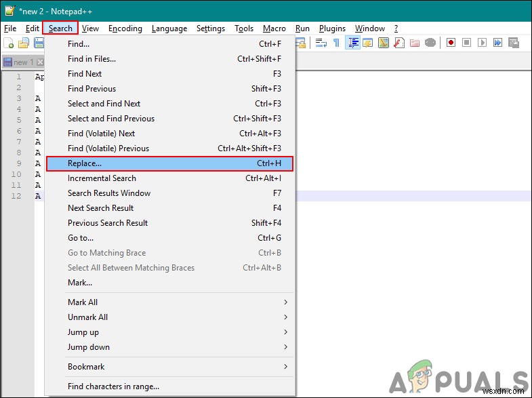This screenshot has width=532, height=398.
Task: Select Incremental Search
Action: [169, 178]
